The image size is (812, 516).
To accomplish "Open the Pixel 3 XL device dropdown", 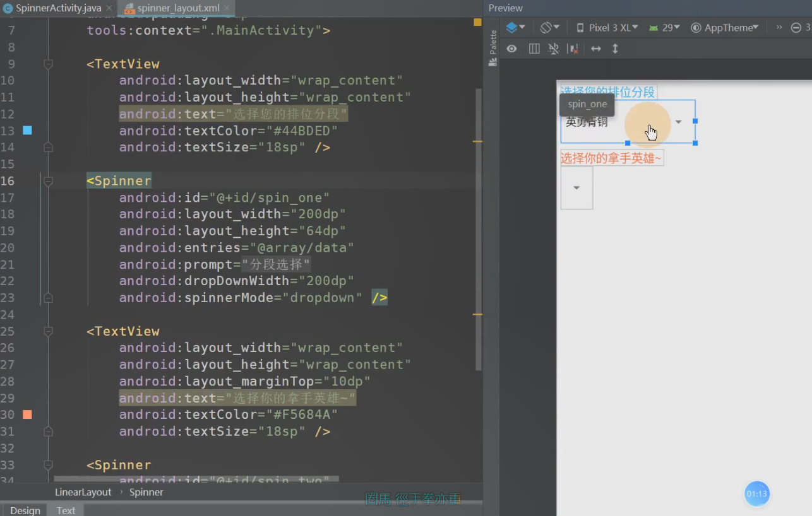I will 607,28.
